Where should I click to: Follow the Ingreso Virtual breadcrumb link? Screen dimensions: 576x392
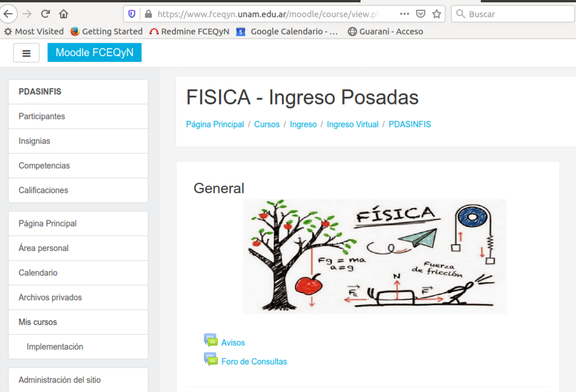coord(353,125)
